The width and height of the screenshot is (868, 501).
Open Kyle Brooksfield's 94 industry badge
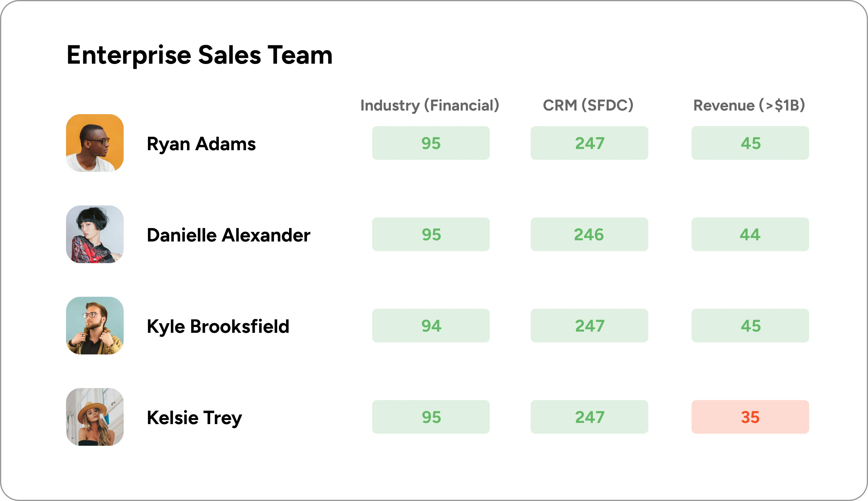pyautogui.click(x=431, y=326)
